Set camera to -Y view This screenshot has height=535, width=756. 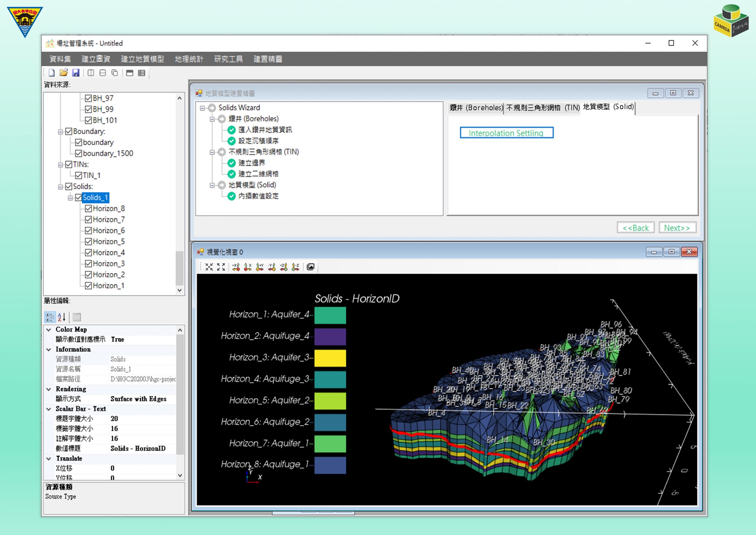272,267
